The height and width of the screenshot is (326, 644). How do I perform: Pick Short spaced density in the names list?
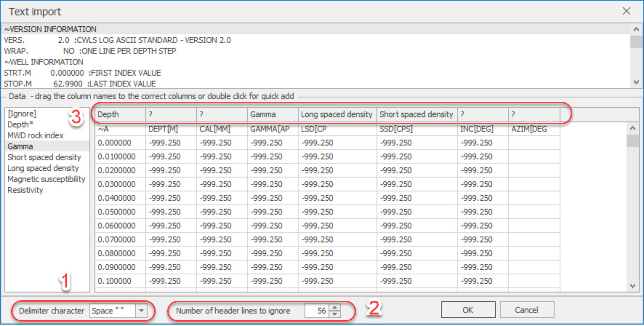(47, 157)
